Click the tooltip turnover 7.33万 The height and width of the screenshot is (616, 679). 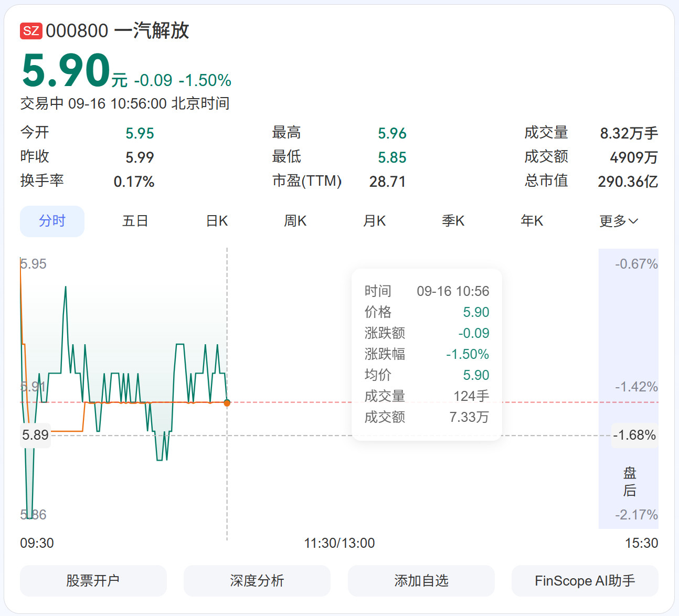click(469, 417)
